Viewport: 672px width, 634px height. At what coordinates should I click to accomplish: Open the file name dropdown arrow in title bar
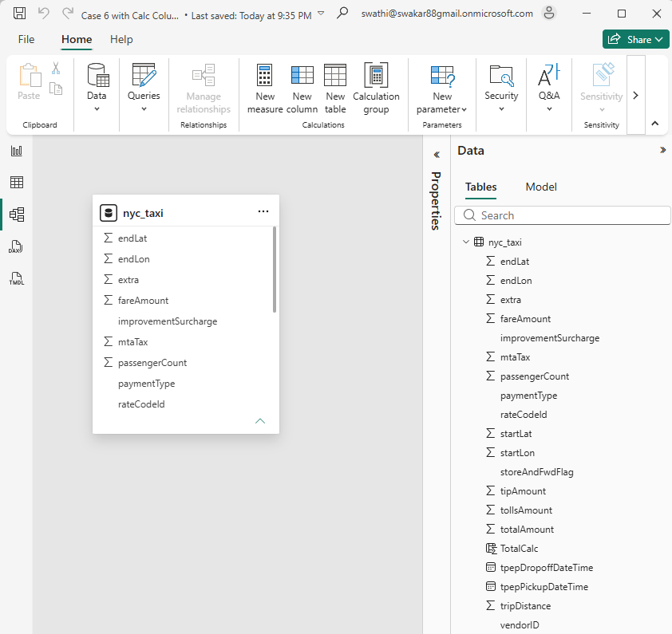click(321, 14)
